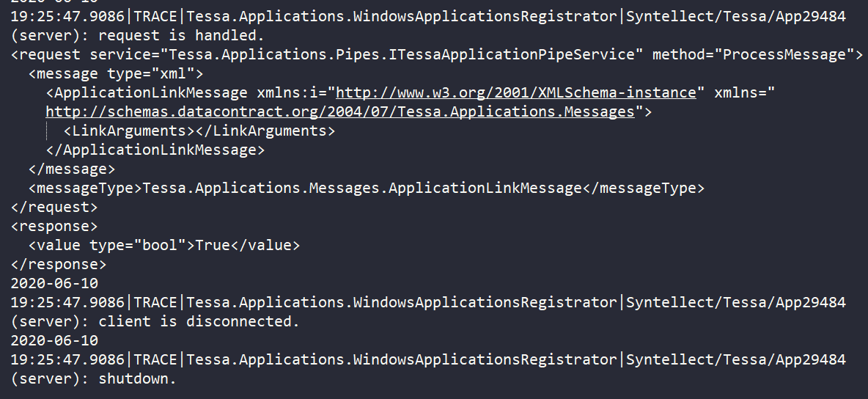Click the closing message tag line
Viewport: 868px width, 399px height.
click(x=72, y=169)
